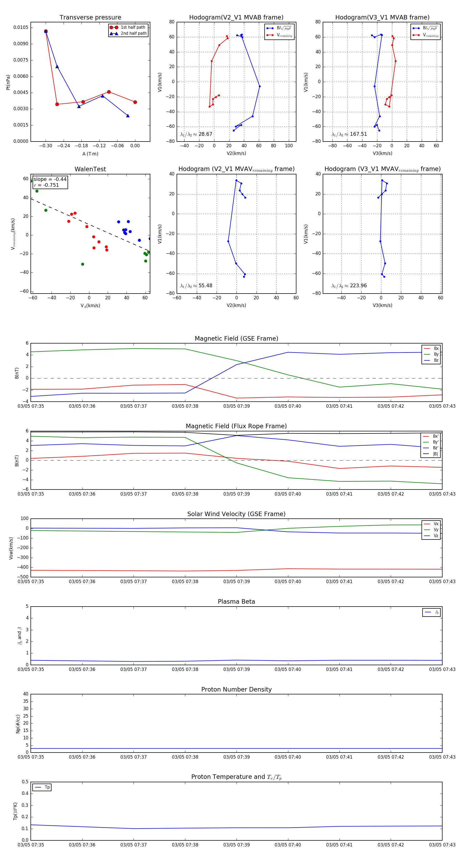Viewport: 473px width, 868px height.
Task: Select the Vz legend entry
Action: click(431, 536)
